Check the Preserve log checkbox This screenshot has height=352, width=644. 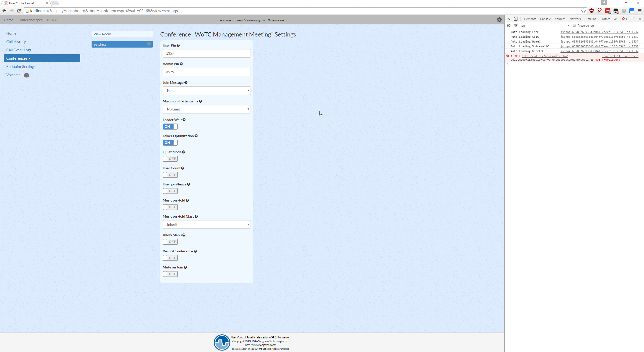click(574, 25)
